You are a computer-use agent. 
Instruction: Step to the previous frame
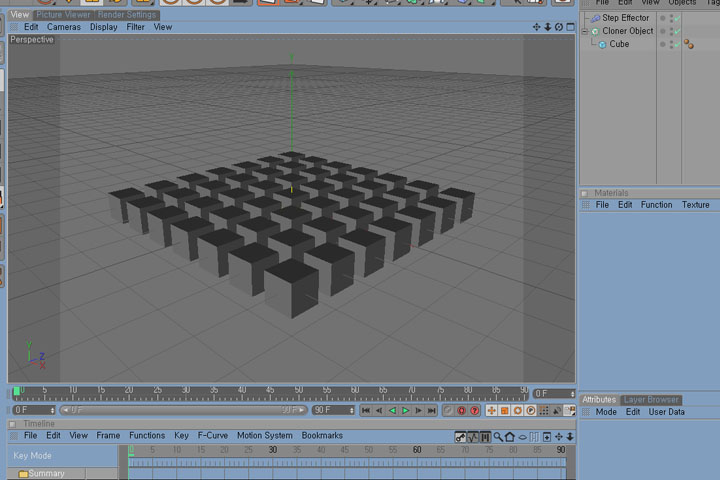[379, 410]
